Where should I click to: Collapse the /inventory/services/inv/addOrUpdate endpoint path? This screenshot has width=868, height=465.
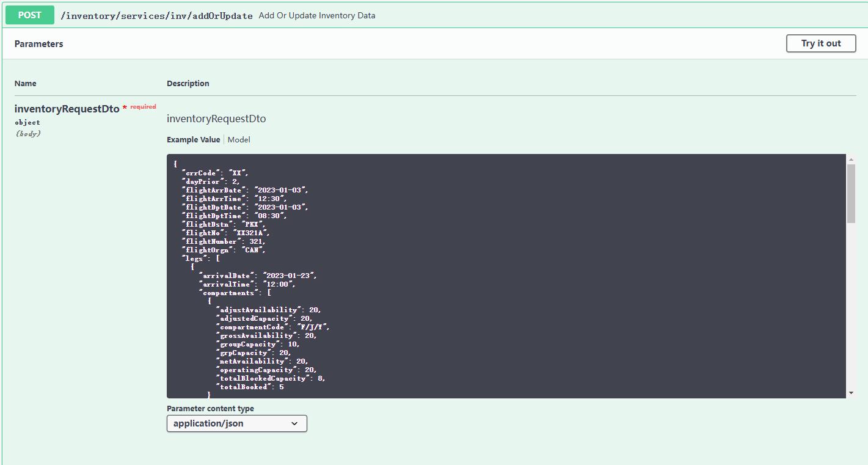pyautogui.click(x=156, y=16)
